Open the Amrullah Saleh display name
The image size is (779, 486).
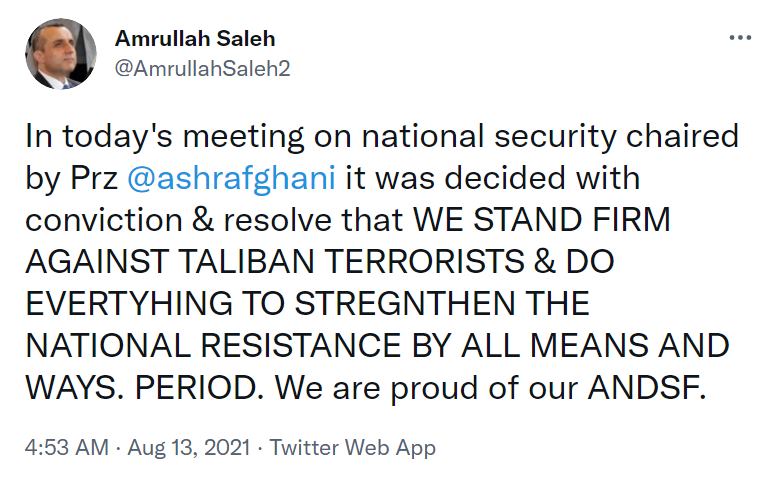pos(195,39)
